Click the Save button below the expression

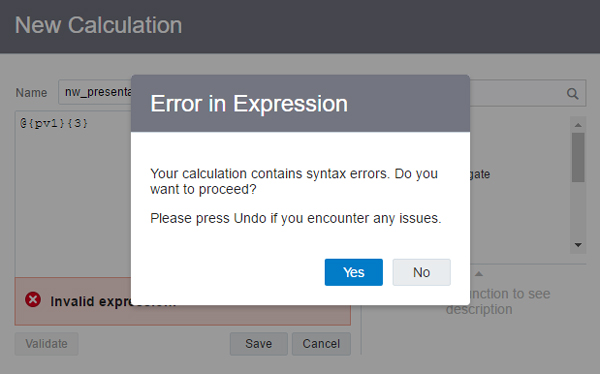259,344
